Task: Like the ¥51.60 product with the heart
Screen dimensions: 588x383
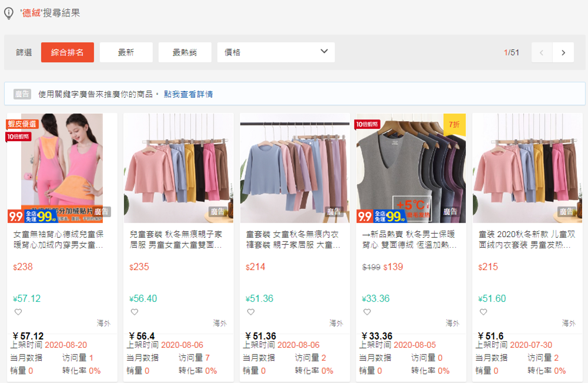Action: coord(483,312)
